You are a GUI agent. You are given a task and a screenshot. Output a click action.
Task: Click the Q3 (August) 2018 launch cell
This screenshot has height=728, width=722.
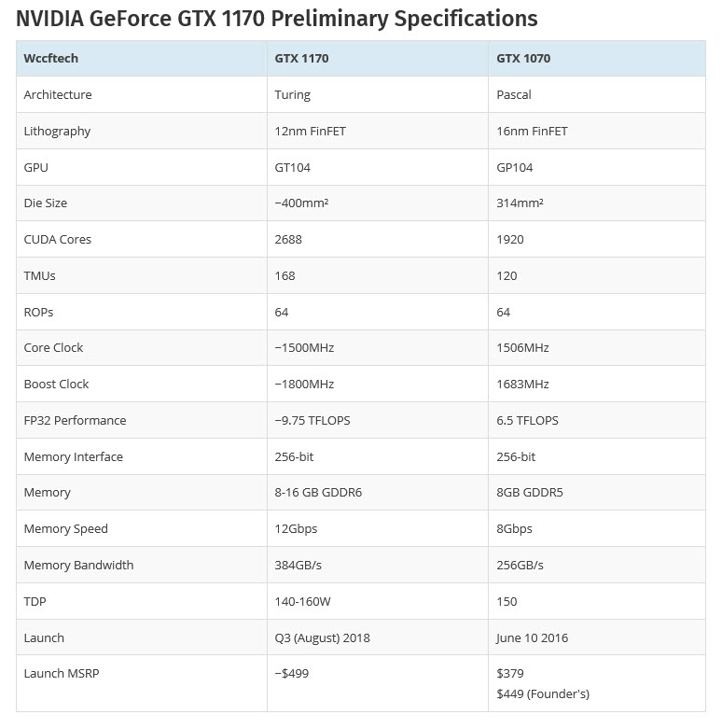point(322,637)
